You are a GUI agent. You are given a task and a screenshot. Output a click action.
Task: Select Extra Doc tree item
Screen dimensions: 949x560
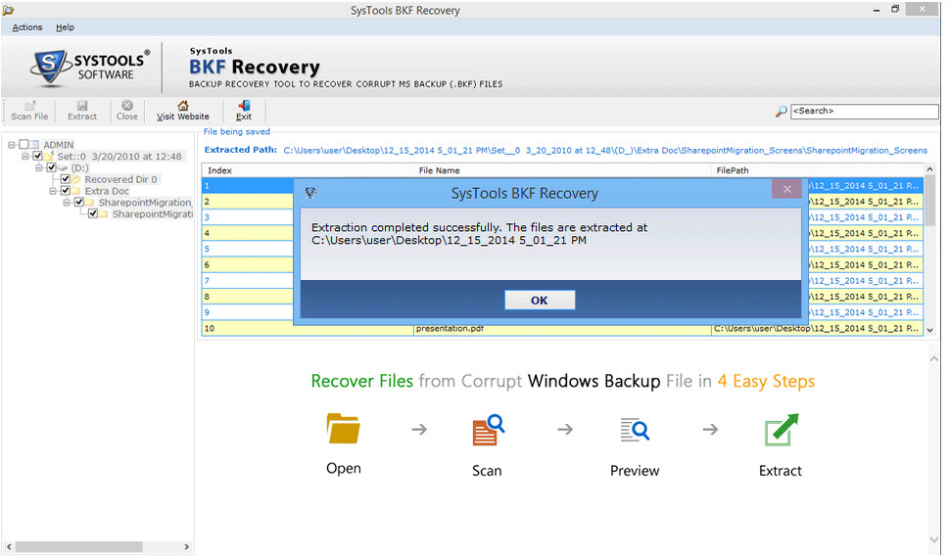tap(107, 191)
